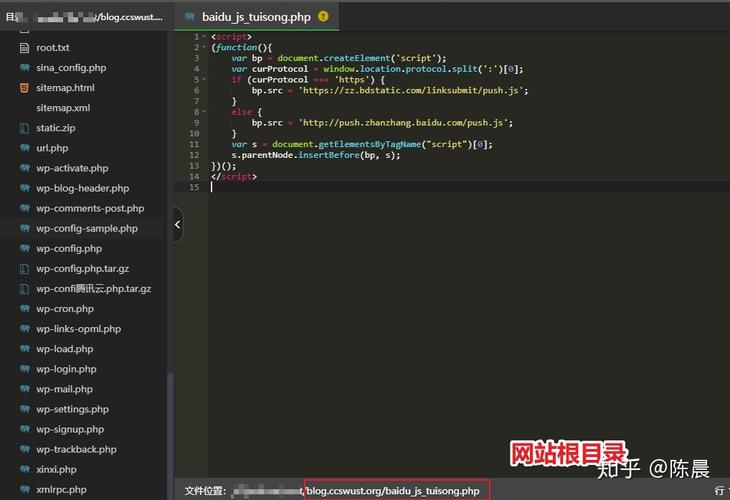
Task: Fold the script tag at line 1
Action: (x=204, y=36)
